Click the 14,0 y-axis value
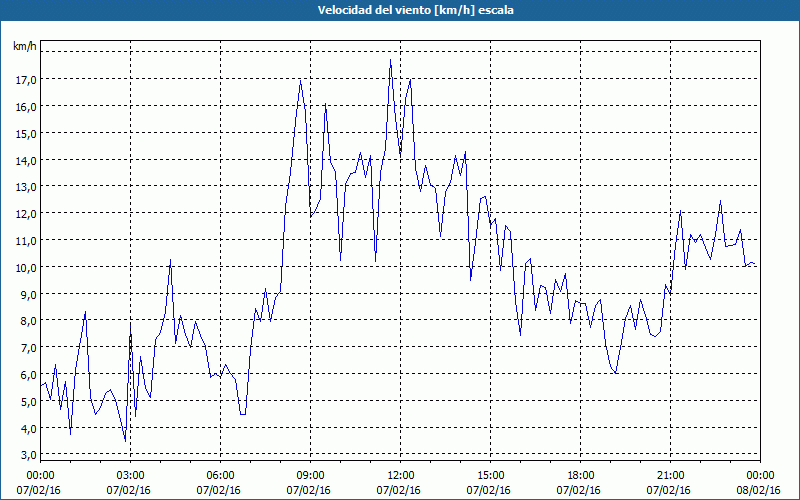The height and width of the screenshot is (500, 800). pyautogui.click(x=27, y=160)
